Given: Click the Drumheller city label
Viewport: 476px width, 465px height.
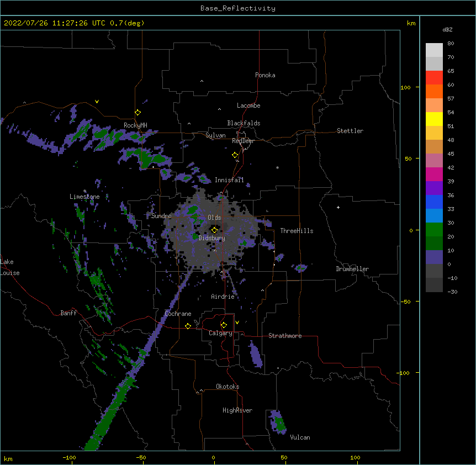Looking at the screenshot, I should coord(352,269).
